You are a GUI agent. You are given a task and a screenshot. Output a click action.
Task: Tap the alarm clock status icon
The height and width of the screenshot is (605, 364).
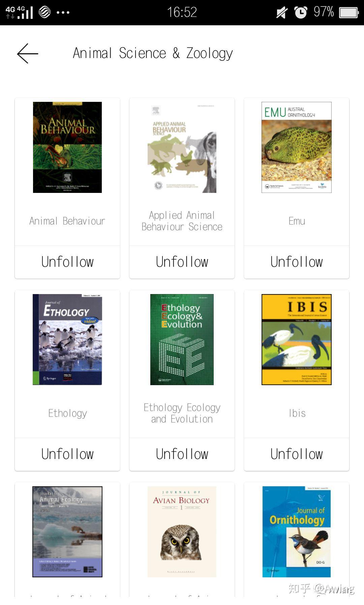(301, 12)
